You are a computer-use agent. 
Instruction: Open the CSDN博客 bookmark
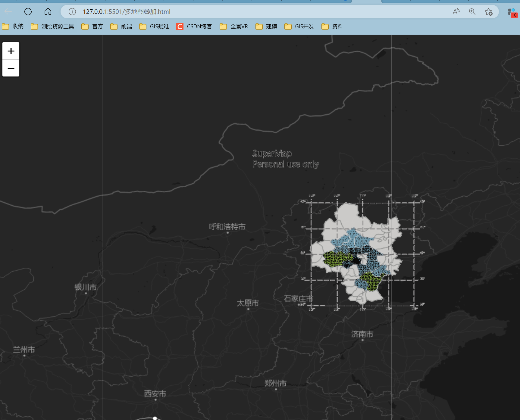click(x=194, y=26)
